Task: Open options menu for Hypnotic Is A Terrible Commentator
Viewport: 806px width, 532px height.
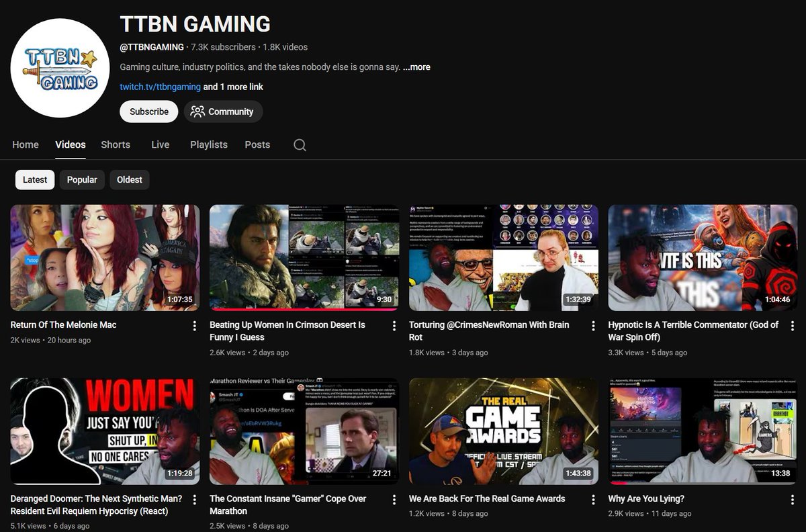Action: [x=793, y=326]
